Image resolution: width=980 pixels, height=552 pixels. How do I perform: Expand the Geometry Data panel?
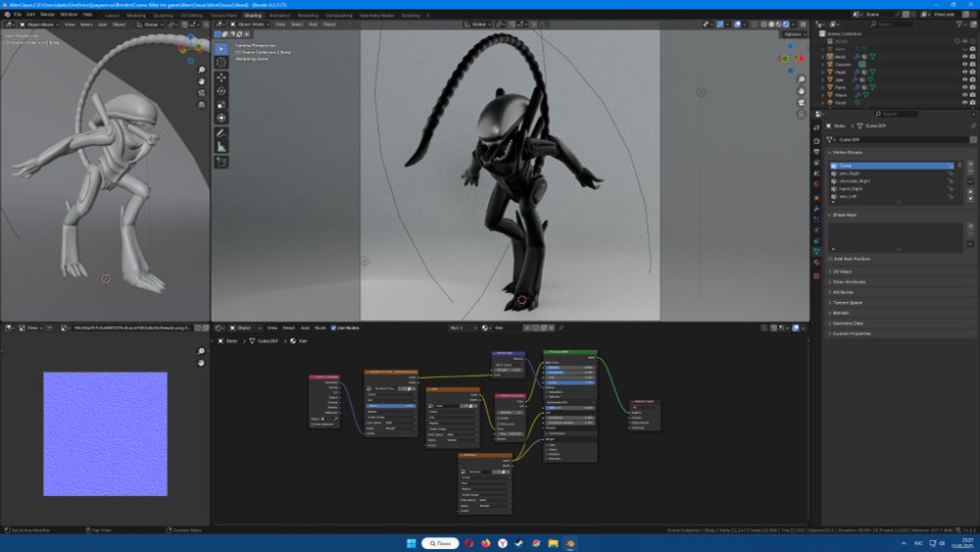[x=847, y=323]
